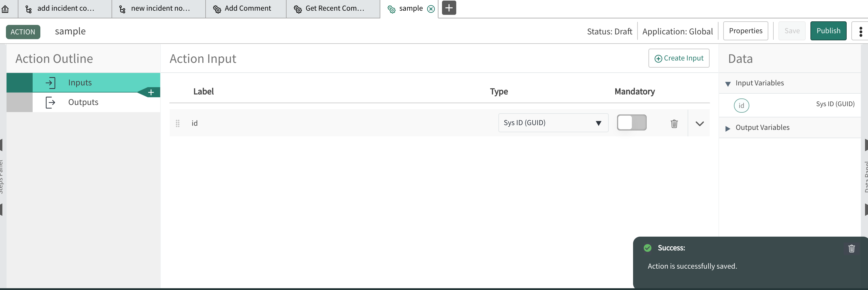Expand the id input row details
Screen dimensions: 868x290
[700, 124]
